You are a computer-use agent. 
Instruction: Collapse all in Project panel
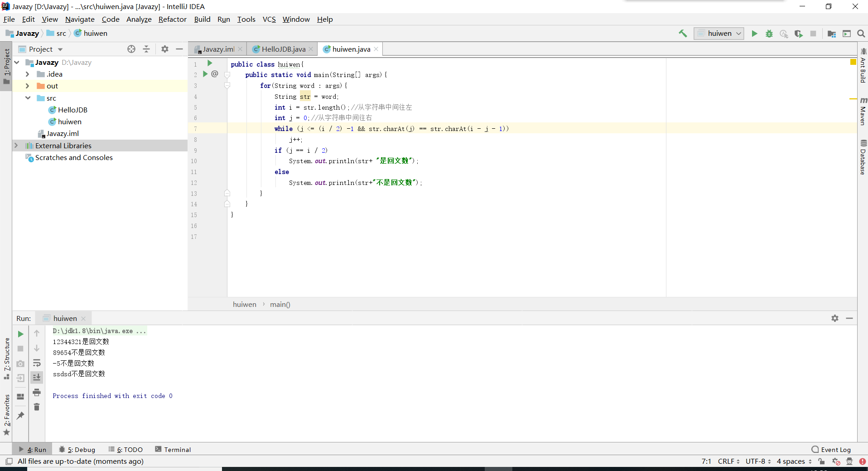pyautogui.click(x=146, y=49)
